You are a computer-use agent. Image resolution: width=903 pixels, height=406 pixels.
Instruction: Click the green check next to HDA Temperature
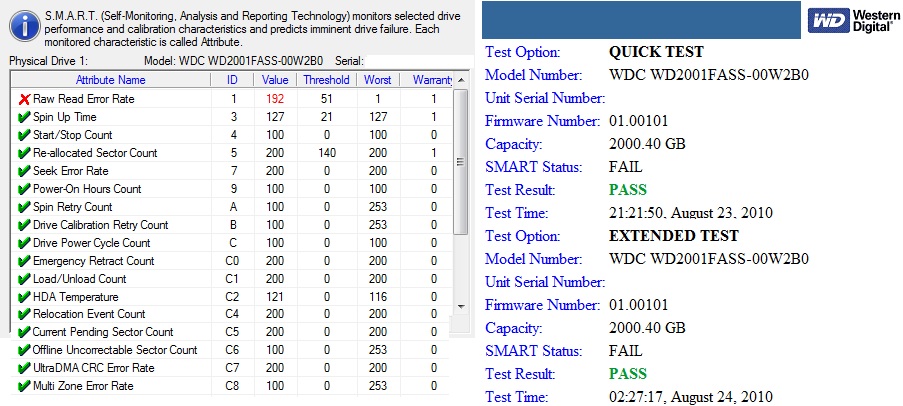24,297
